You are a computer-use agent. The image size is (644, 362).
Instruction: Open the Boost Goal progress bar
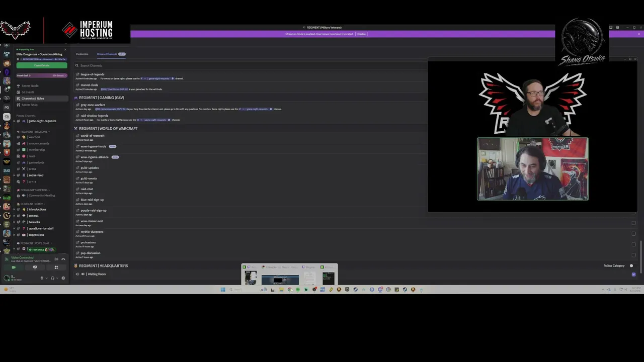41,75
